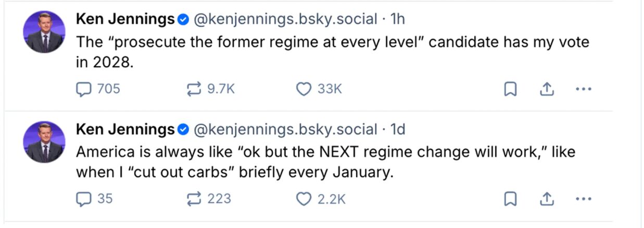Like the post with 33K likes

tap(303, 90)
